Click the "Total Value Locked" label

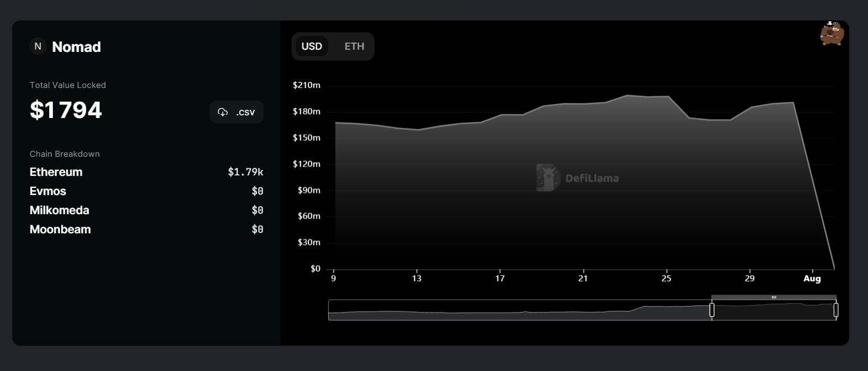point(68,85)
